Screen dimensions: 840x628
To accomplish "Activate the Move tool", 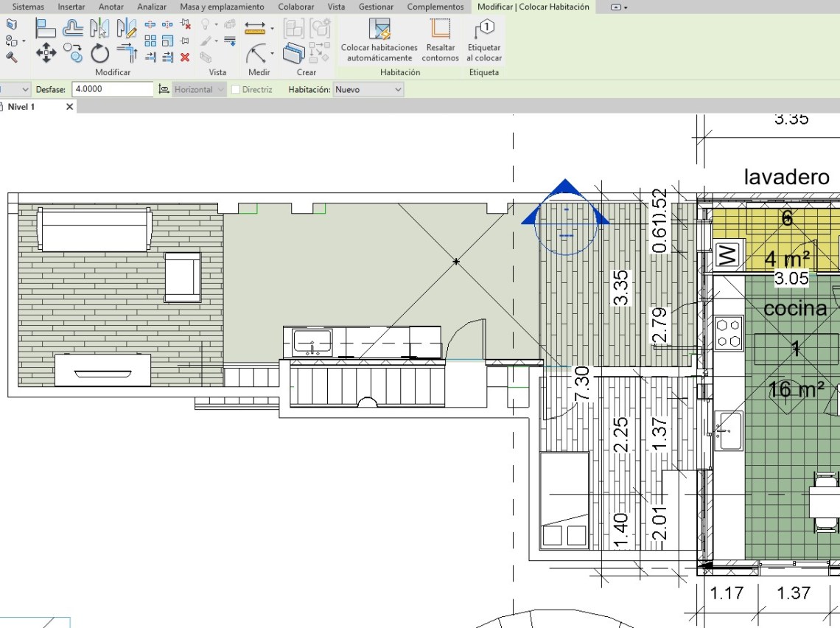I will pos(46,52).
